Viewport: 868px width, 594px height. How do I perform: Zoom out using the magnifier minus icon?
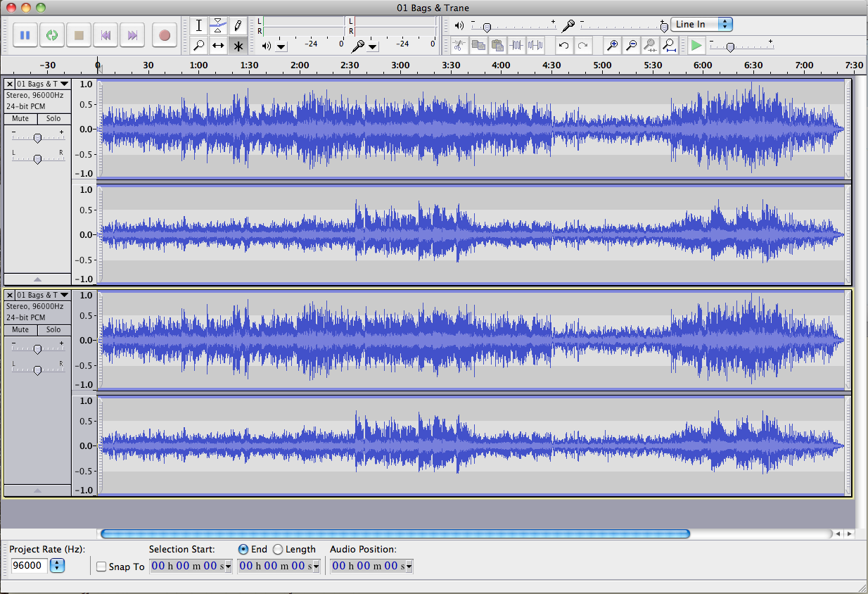point(631,46)
